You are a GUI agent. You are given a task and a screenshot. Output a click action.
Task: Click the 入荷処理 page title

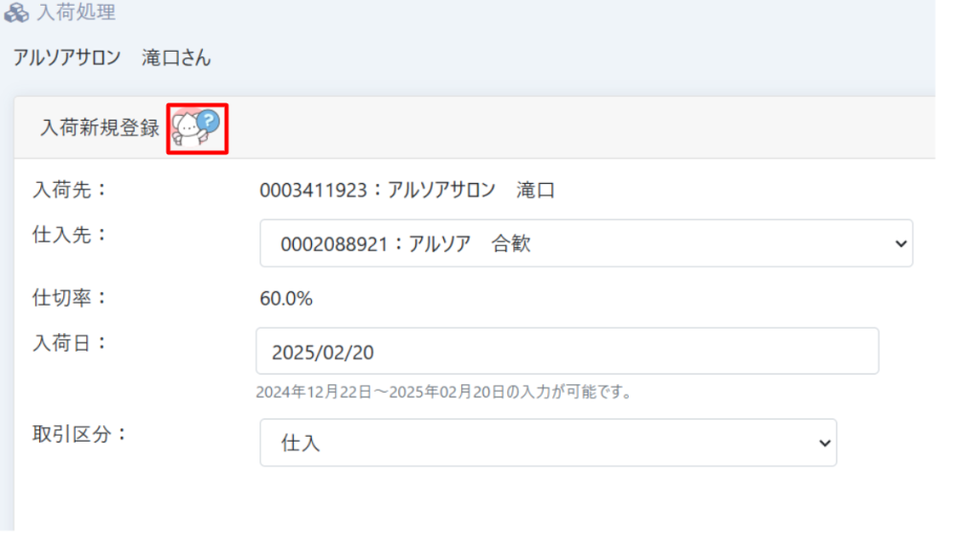(76, 13)
